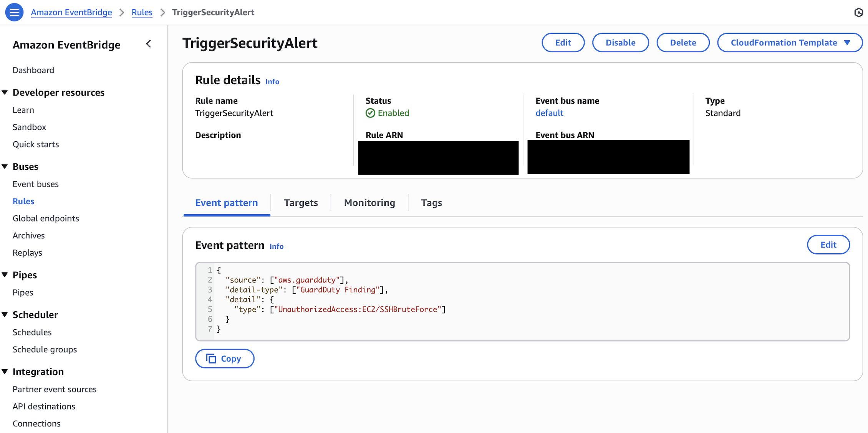The width and height of the screenshot is (868, 433).
Task: Collapse the Pipes section
Action: coord(5,274)
